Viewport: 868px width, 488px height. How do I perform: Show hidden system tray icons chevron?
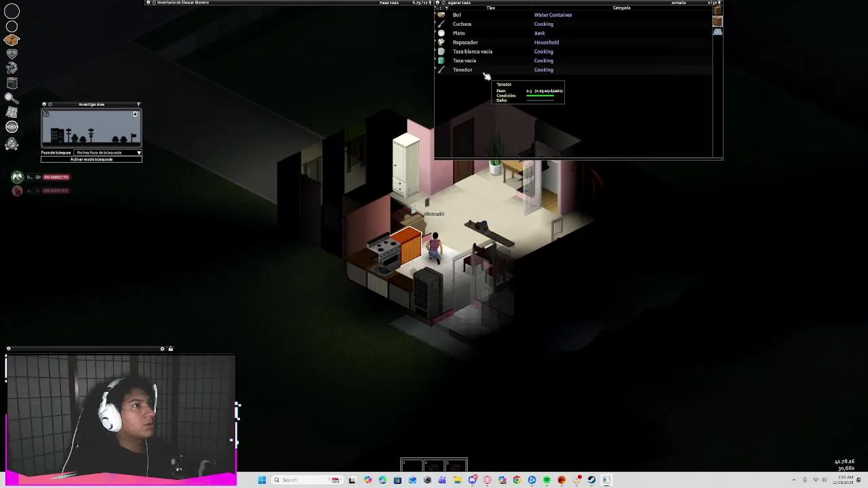794,480
